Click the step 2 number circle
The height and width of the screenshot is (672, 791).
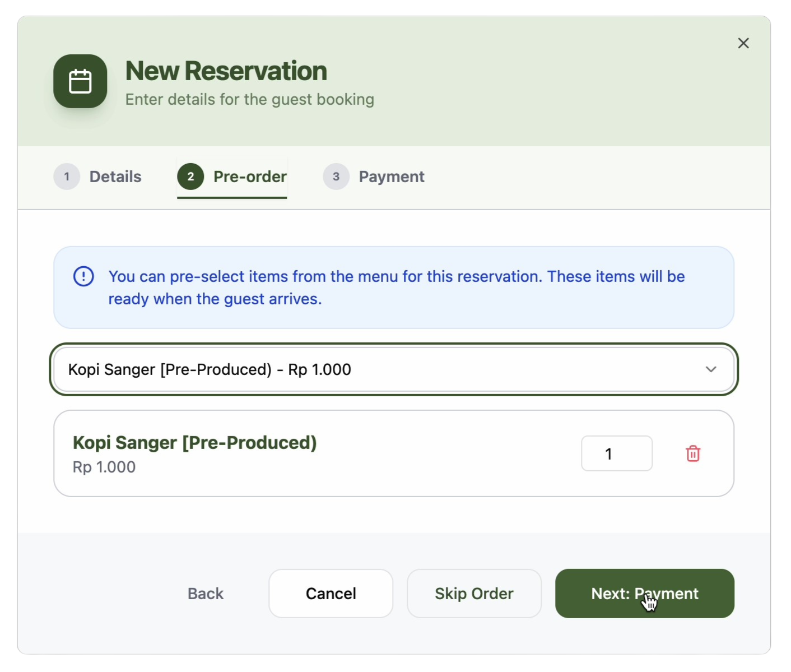point(190,177)
